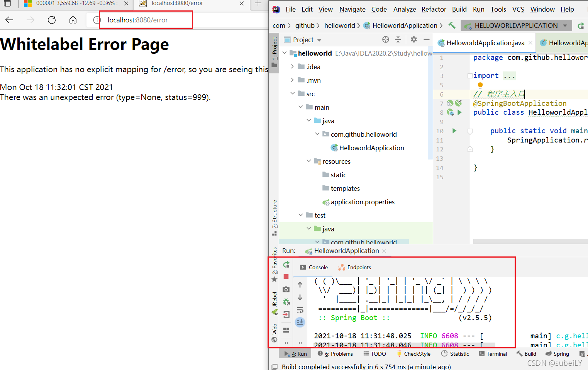This screenshot has height=370, width=588.
Task: Select application.properties file
Action: point(358,202)
